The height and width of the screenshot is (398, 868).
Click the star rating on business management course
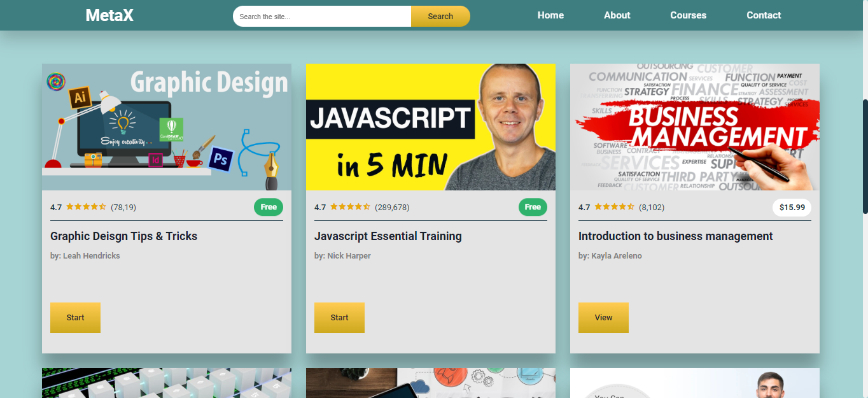(x=615, y=207)
